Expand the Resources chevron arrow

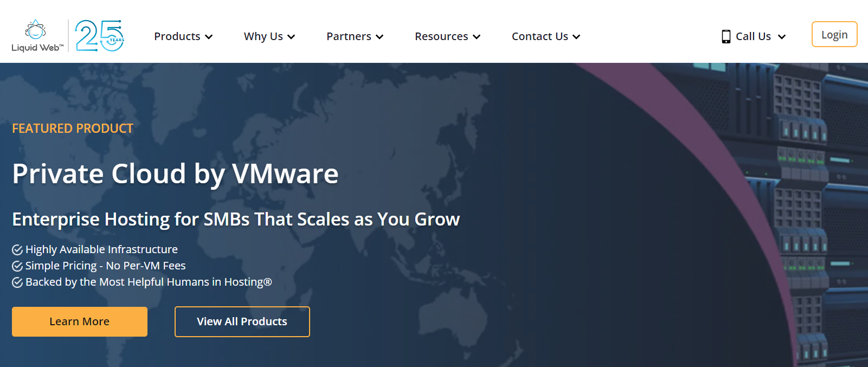(477, 37)
